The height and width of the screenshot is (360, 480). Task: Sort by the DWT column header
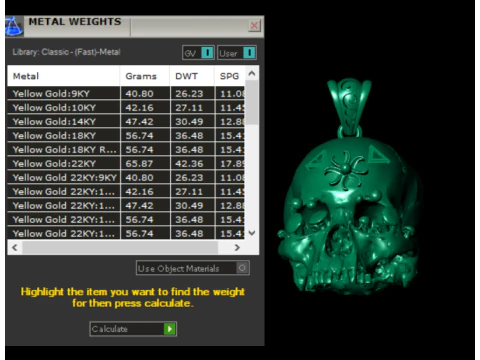[x=192, y=76]
